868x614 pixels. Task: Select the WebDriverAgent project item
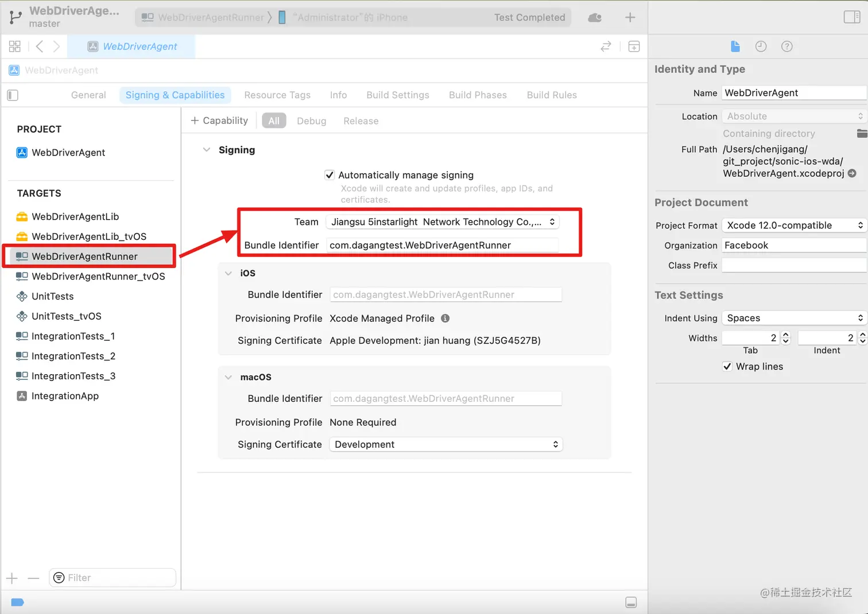coord(61,153)
